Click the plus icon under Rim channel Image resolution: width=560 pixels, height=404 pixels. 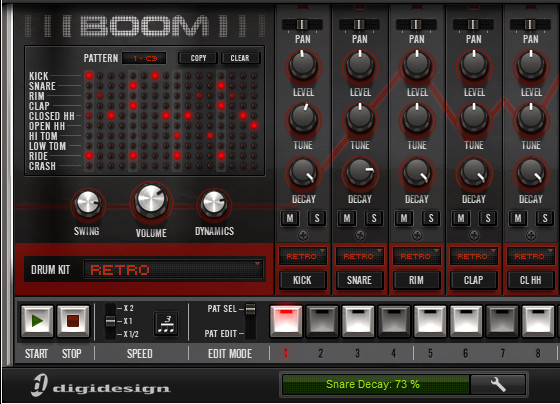(x=417, y=235)
